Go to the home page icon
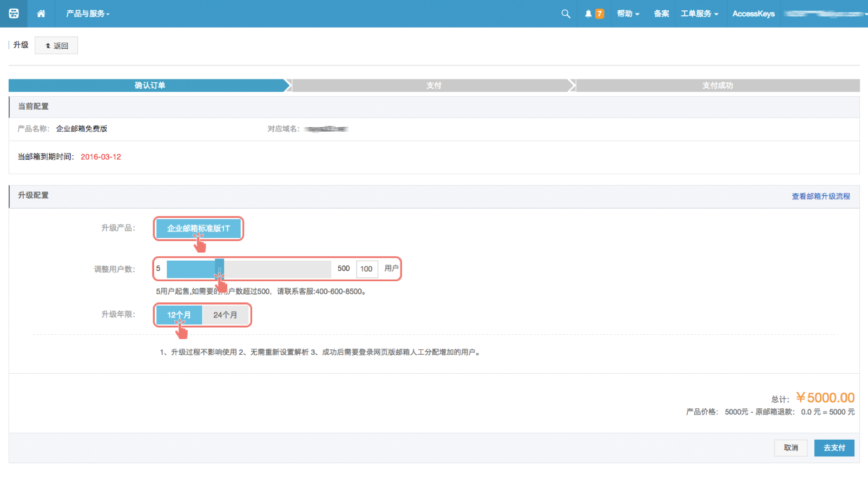The width and height of the screenshot is (868, 490). (x=41, y=14)
